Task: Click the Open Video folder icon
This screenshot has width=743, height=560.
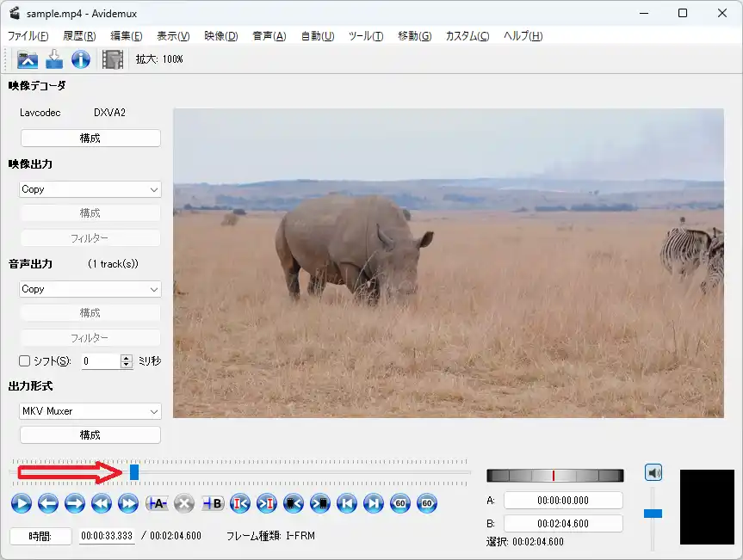Action: tap(28, 59)
